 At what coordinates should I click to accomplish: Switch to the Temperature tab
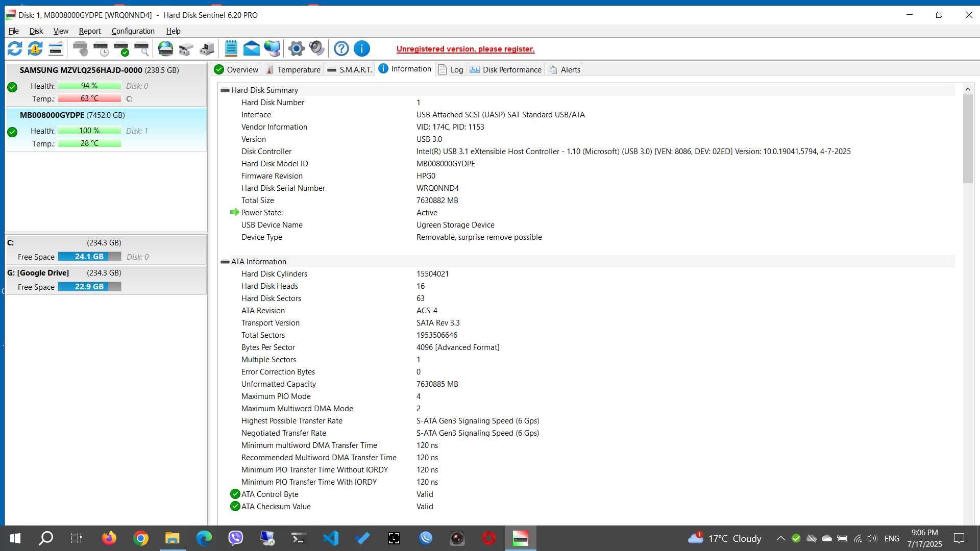coord(293,70)
